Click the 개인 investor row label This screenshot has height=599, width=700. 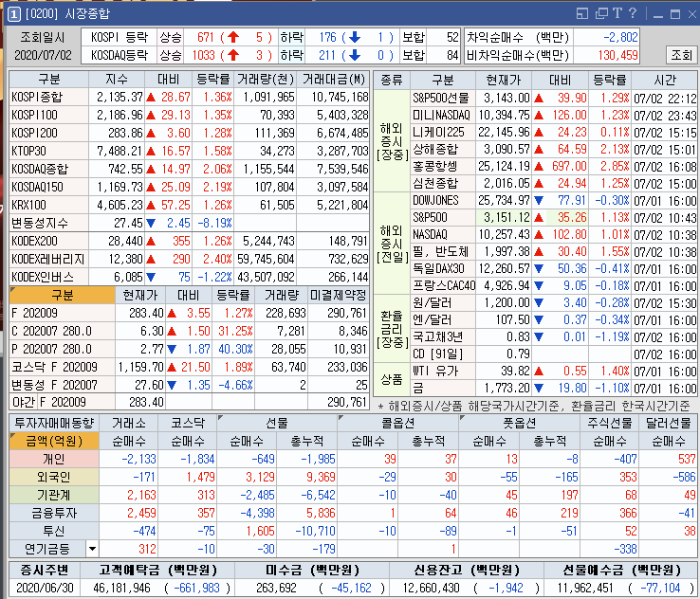pyautogui.click(x=53, y=459)
